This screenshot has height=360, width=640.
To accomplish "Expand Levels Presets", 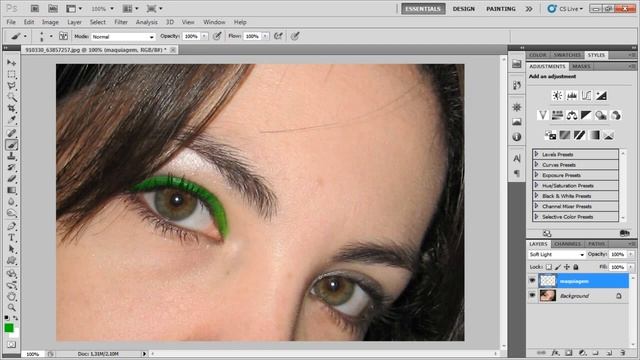I will tap(536, 154).
